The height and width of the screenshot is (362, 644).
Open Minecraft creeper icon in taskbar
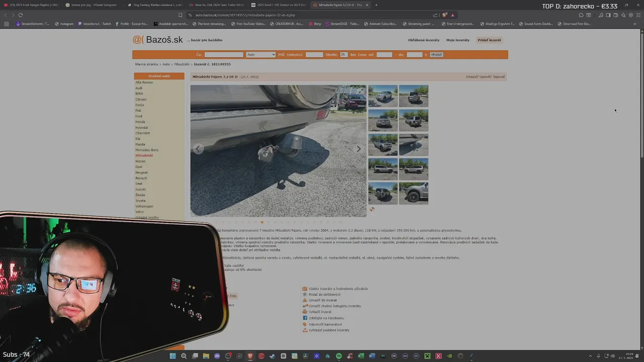click(x=427, y=356)
